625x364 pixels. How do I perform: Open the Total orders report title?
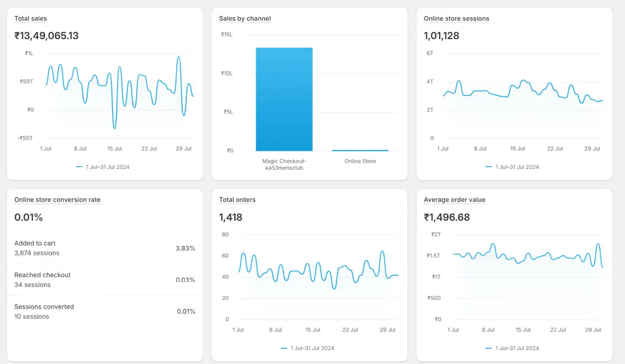pos(237,200)
